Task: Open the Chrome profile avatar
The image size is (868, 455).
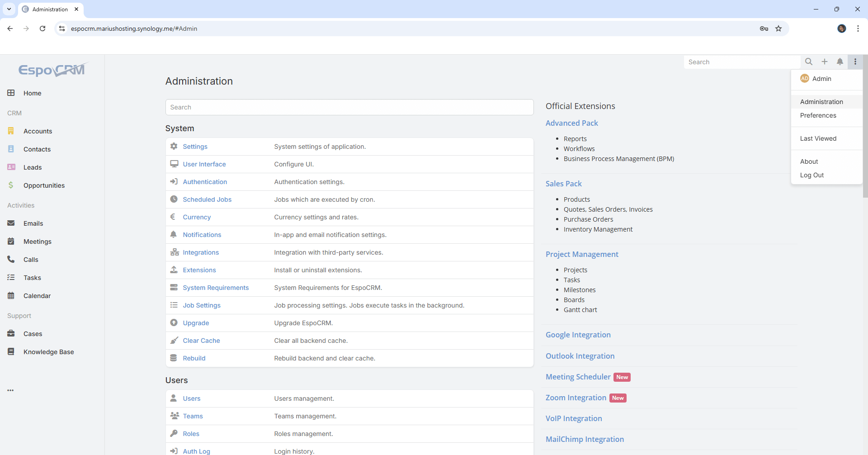Action: pos(842,28)
